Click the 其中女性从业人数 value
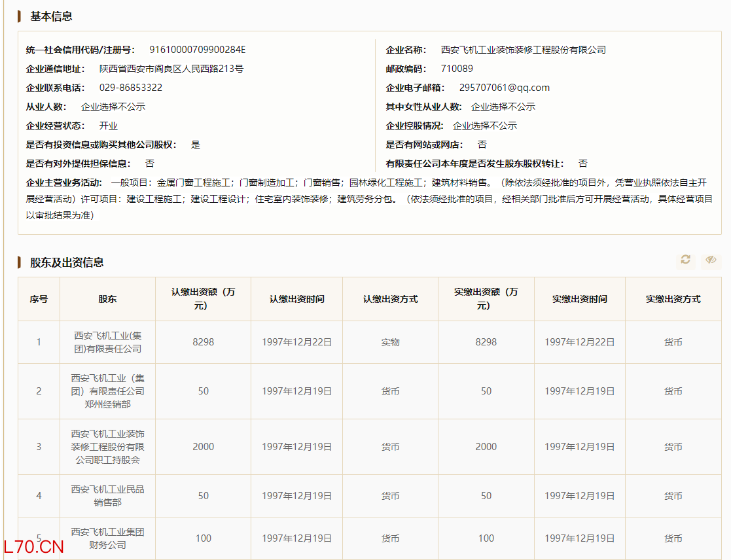Screen dimensions: 731x560 pos(503,107)
